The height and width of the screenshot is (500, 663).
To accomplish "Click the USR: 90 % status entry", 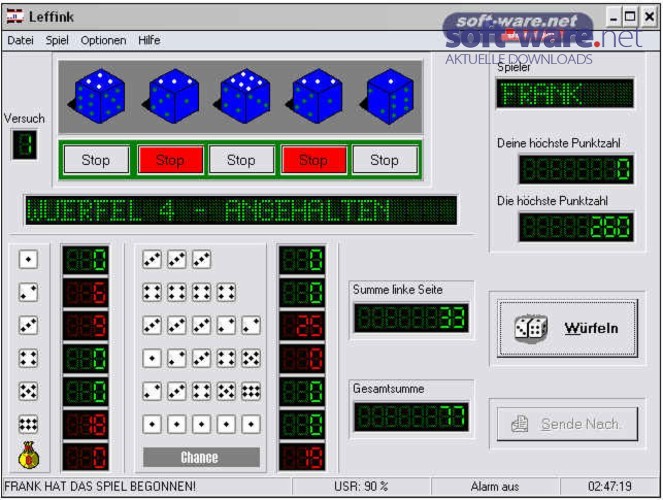I will click(361, 486).
